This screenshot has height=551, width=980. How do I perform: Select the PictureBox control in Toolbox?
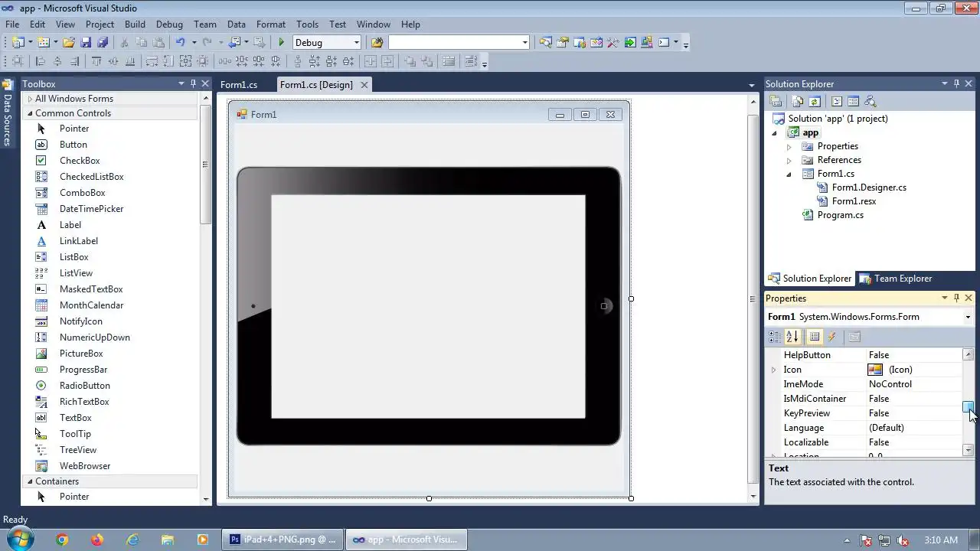(81, 354)
